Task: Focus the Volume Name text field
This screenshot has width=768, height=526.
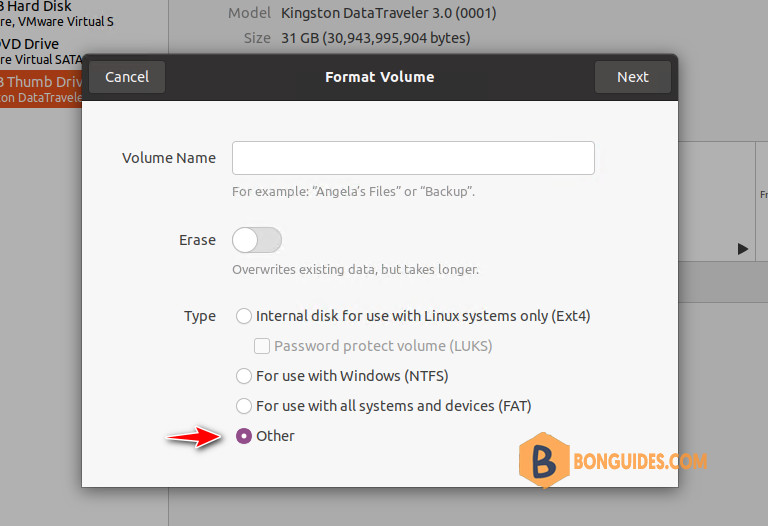Action: (x=413, y=158)
